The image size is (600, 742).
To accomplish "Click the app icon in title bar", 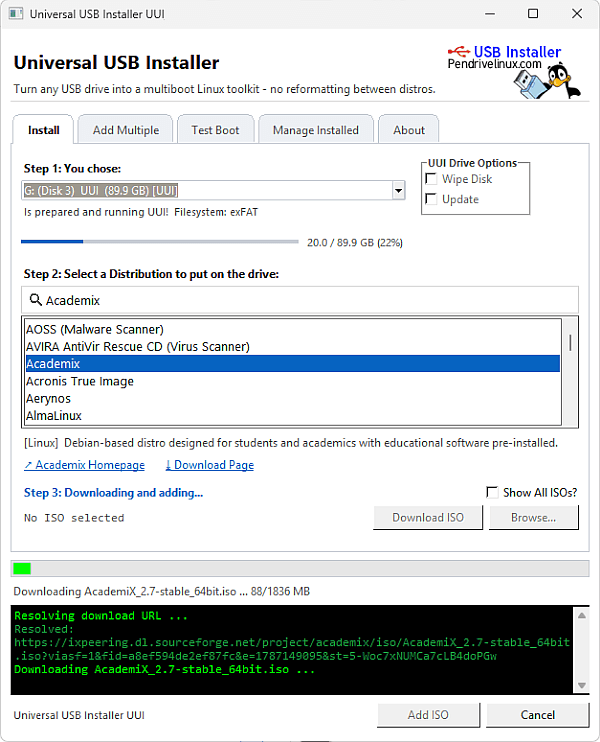I will click(16, 13).
